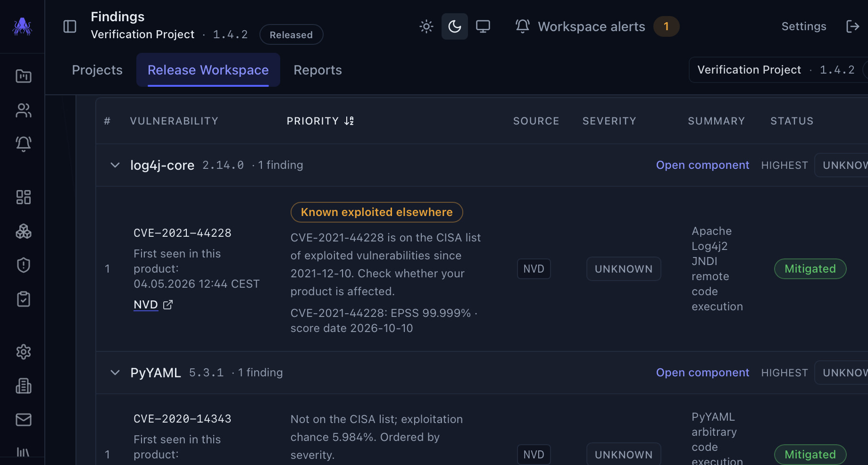This screenshot has width=868, height=465.
Task: Click the SEVERITY column header
Action: pos(609,121)
